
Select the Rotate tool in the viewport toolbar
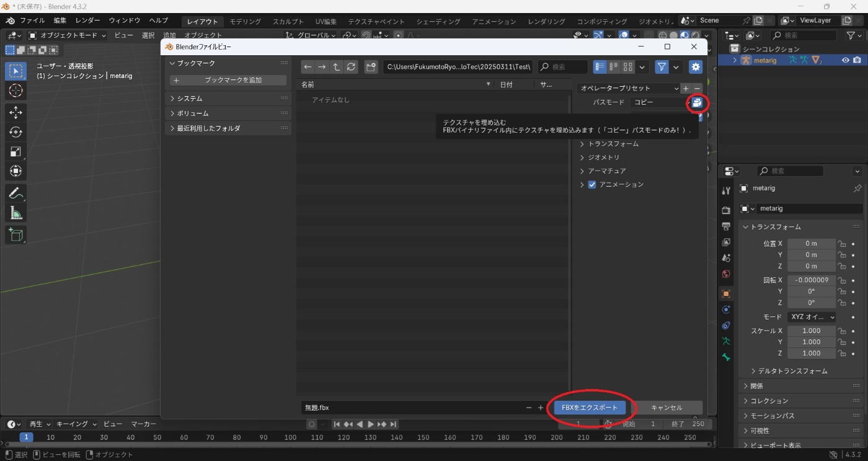tap(15, 132)
